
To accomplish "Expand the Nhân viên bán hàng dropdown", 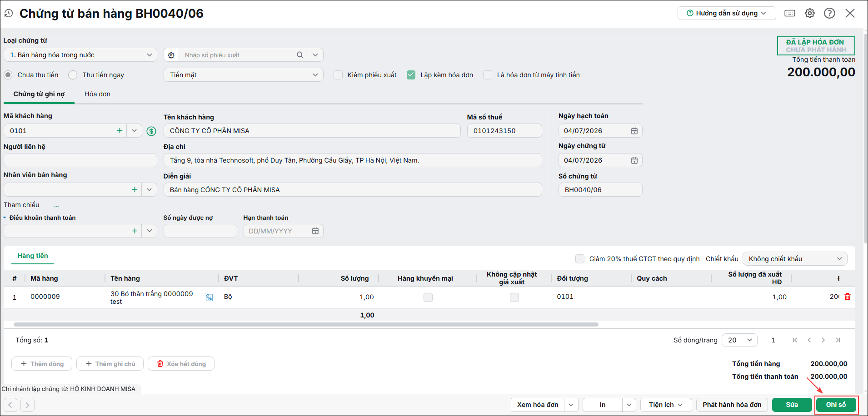I will pyautogui.click(x=149, y=190).
